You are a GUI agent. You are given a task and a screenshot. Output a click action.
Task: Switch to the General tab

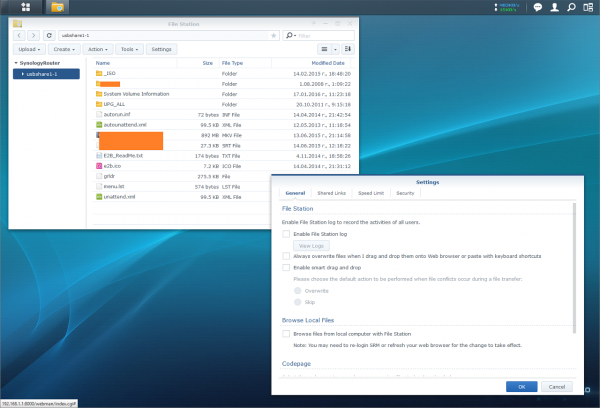295,193
